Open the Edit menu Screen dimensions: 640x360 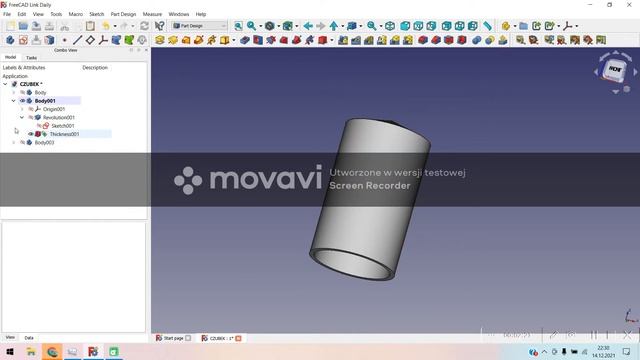pyautogui.click(x=22, y=14)
